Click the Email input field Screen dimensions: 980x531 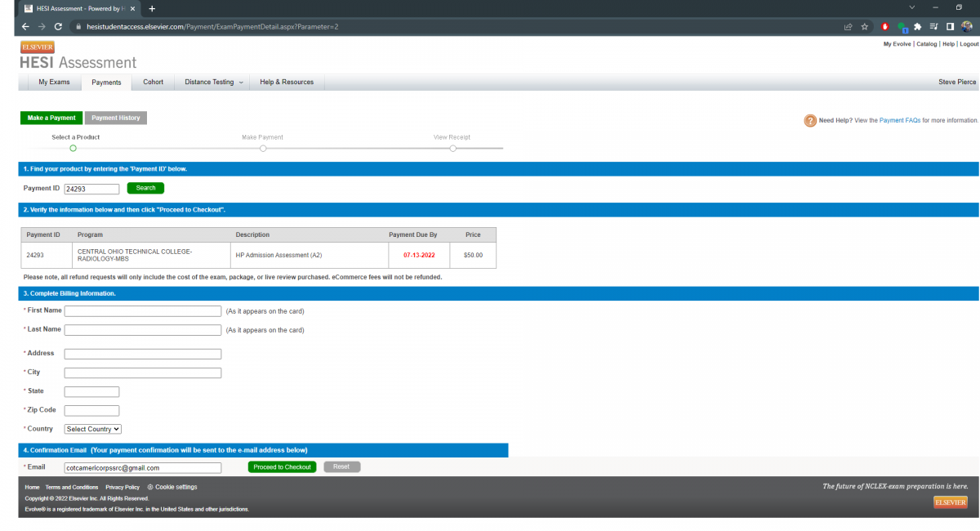point(143,468)
